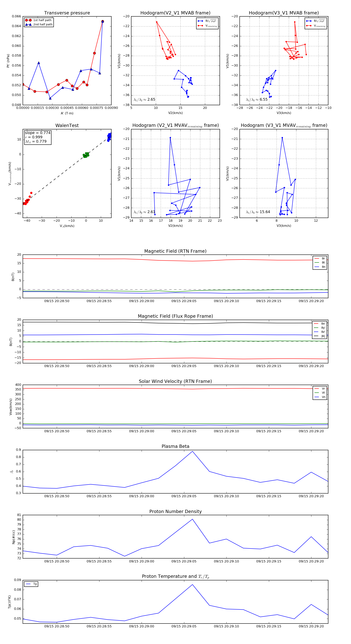Click 'Hodogram(V3_V1 MVAB frame)' title
The width and height of the screenshot is (351, 644).
point(284,13)
